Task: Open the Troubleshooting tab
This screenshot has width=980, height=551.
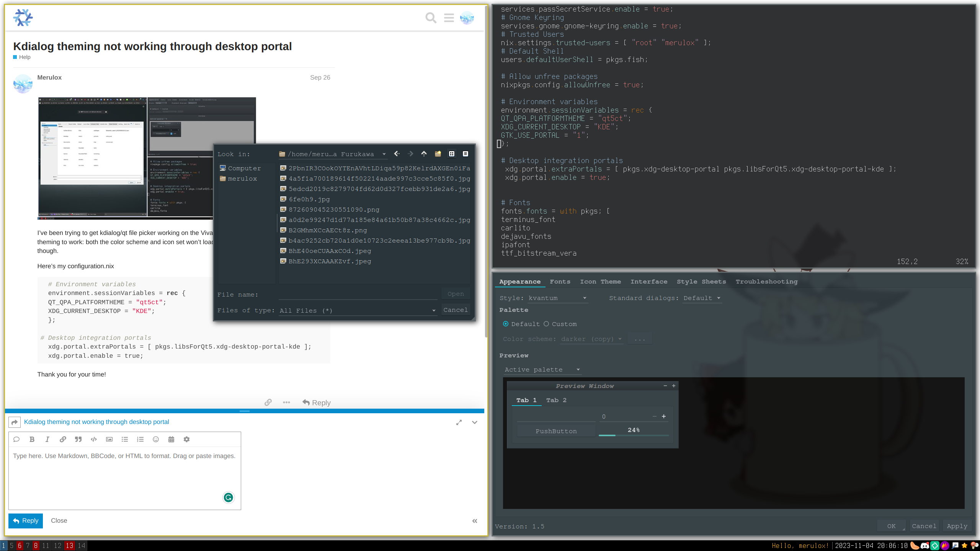Action: (x=766, y=282)
